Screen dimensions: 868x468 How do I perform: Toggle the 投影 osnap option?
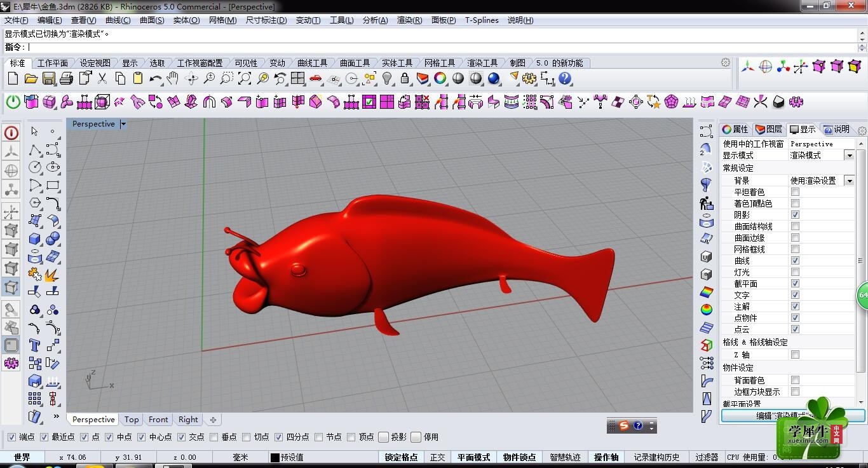(384, 437)
